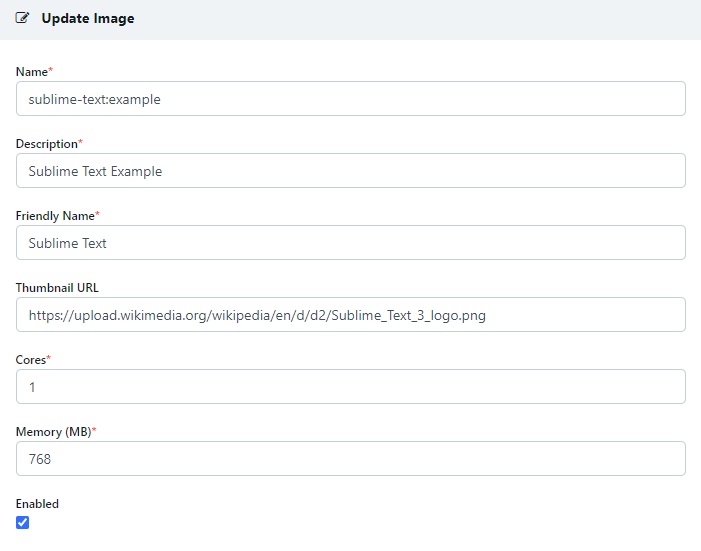Select the Friendly Name input box
The width and height of the screenshot is (701, 551).
pyautogui.click(x=350, y=243)
